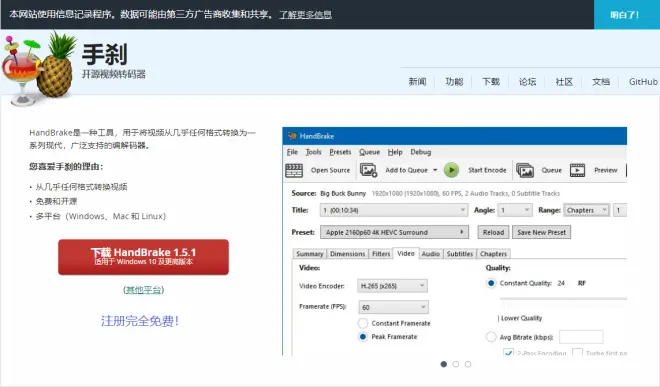The height and width of the screenshot is (387, 660).
Task: Open the Debug menu
Action: click(x=420, y=152)
